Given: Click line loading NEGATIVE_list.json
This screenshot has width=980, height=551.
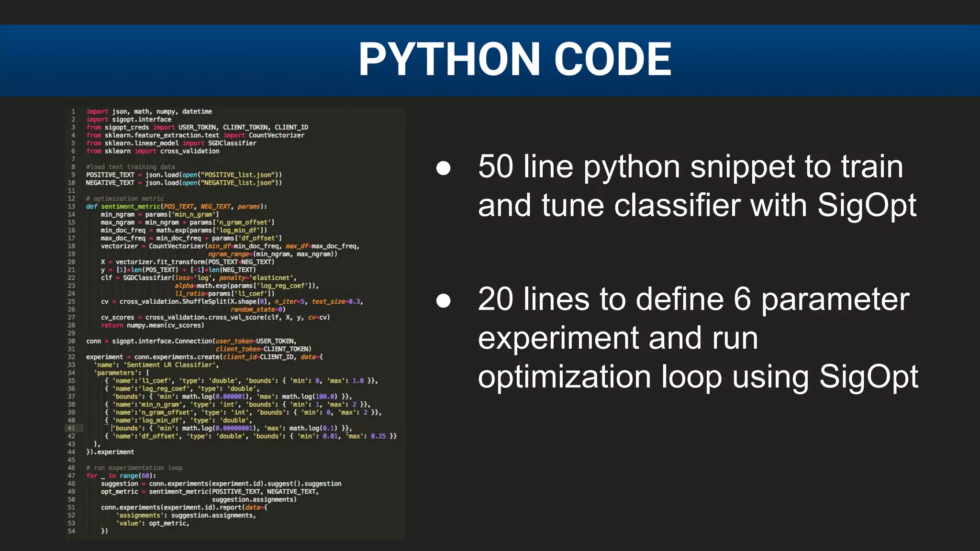Looking at the screenshot, I should pyautogui.click(x=184, y=183).
